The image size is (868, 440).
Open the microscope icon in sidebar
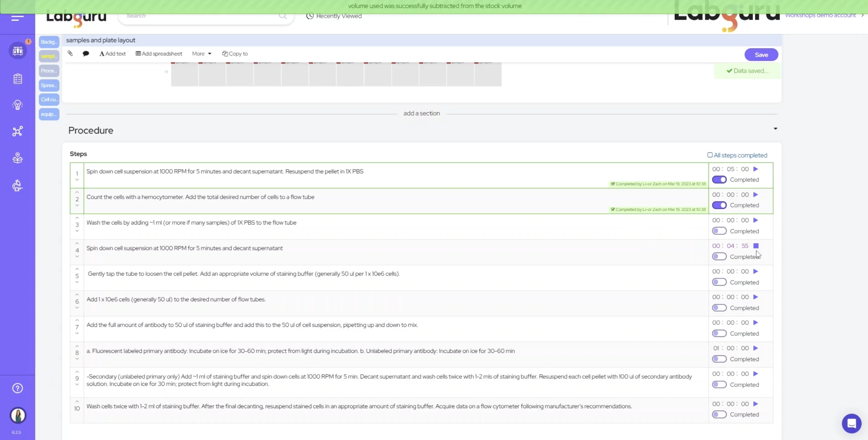[x=17, y=185]
